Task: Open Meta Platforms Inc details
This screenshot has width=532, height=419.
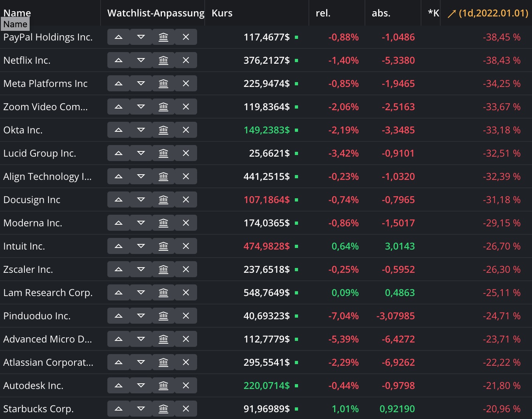Action: 45,83
